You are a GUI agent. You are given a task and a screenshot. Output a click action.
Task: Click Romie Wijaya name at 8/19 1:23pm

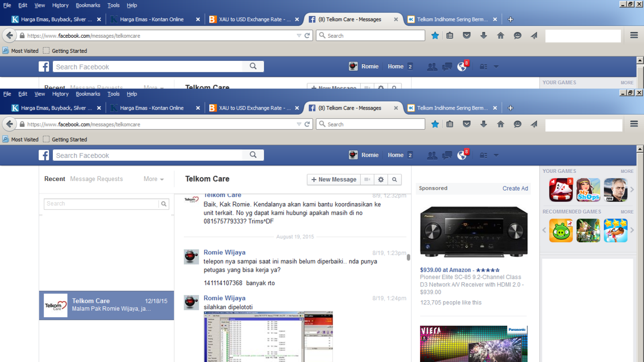[224, 252]
